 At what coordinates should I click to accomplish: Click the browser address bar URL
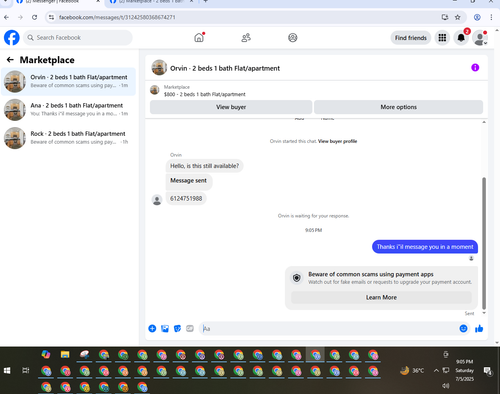[x=117, y=17]
